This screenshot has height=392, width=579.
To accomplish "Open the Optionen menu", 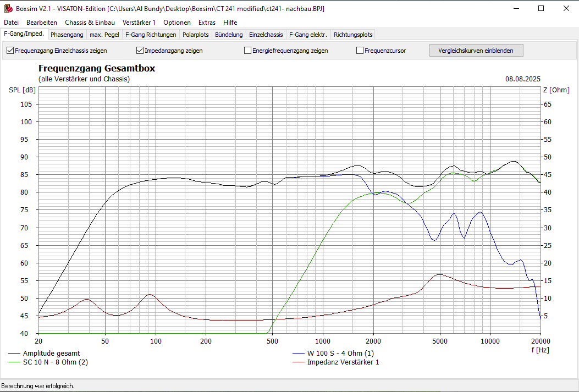I will coord(177,23).
